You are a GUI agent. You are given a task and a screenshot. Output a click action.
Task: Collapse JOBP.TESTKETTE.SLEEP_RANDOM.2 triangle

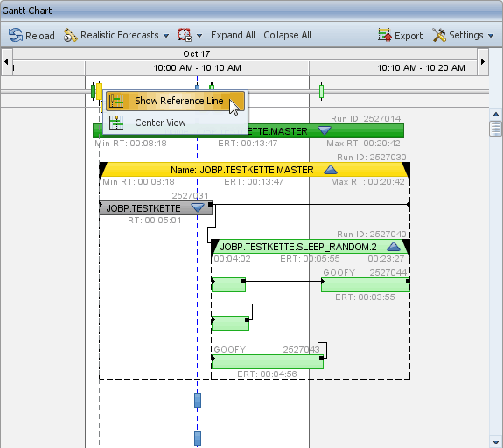(x=394, y=247)
